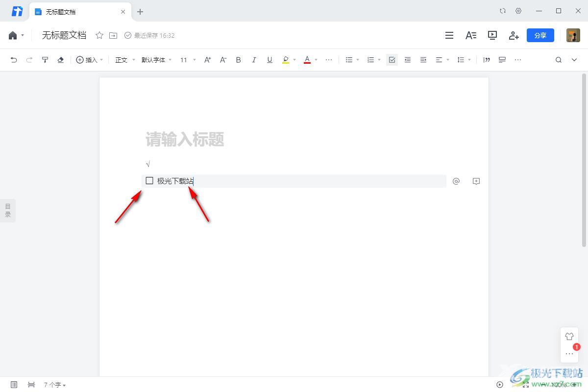Screen dimensions: 588x392
Task: Open the line spacing dropdown
Action: point(464,60)
